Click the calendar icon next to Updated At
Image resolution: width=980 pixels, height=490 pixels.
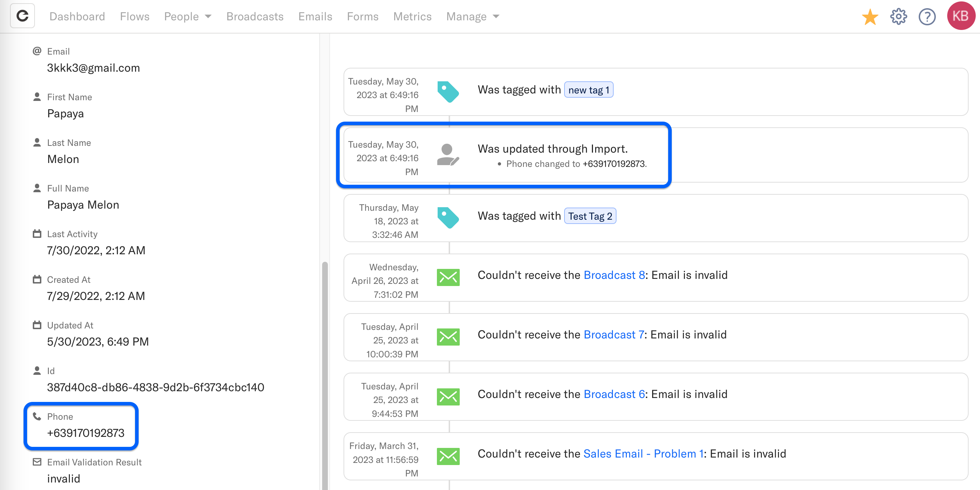pyautogui.click(x=37, y=325)
